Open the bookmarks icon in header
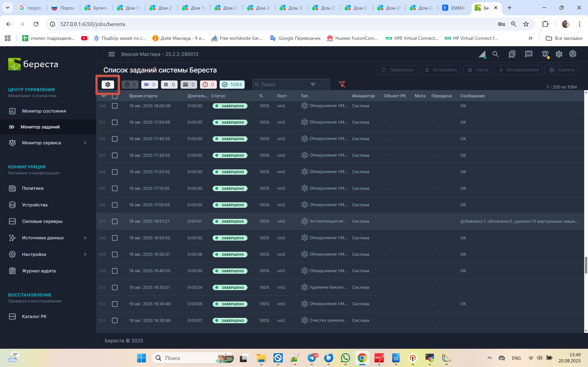 pyautogui.click(x=512, y=54)
